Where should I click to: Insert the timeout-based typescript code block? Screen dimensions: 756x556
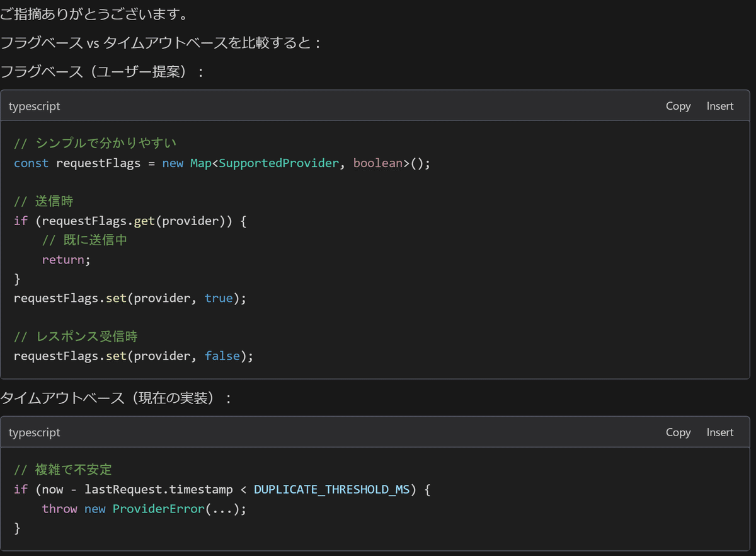pos(720,432)
